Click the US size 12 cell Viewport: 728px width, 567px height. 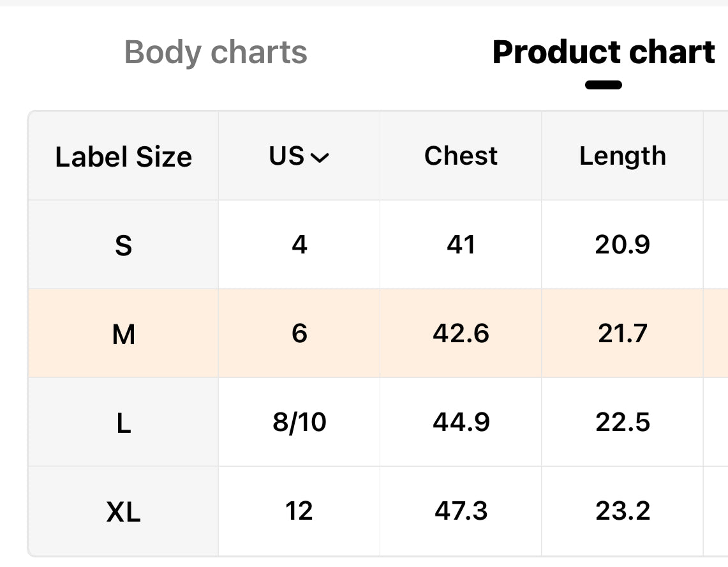(x=299, y=511)
